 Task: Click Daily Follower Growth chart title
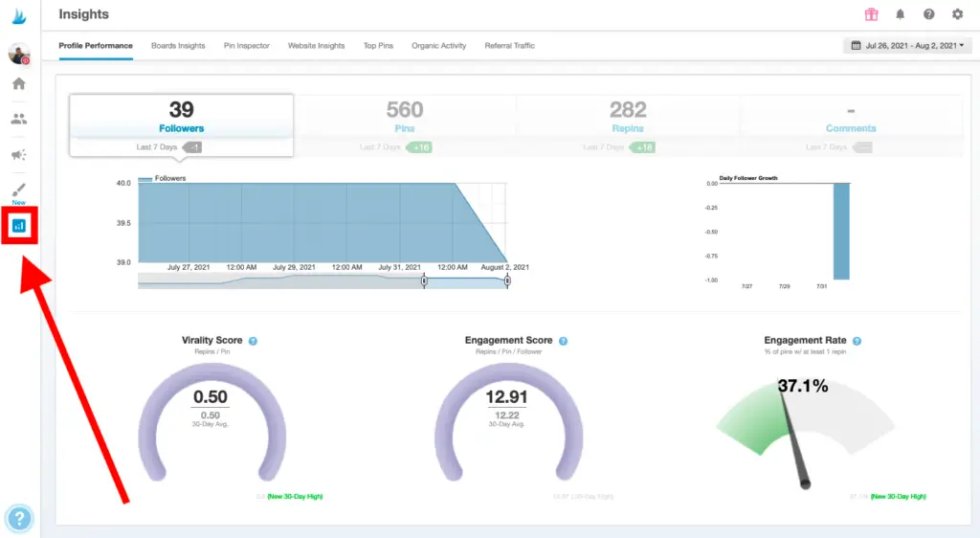[x=748, y=178]
